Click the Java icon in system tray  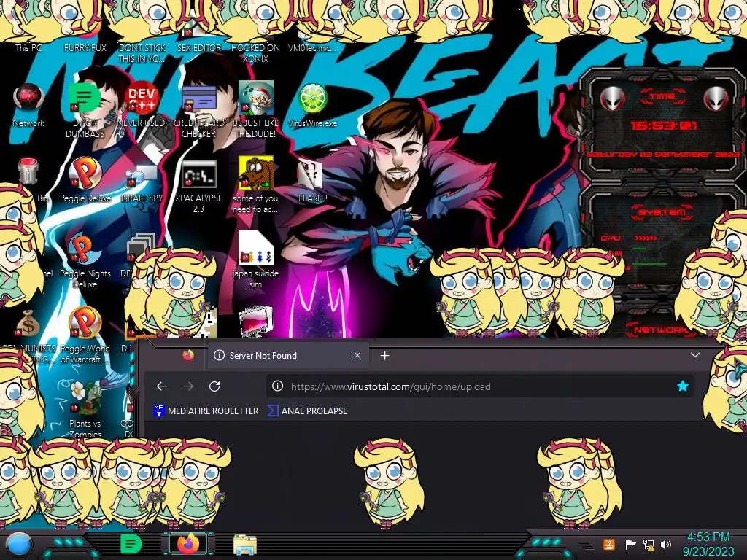[x=608, y=544]
